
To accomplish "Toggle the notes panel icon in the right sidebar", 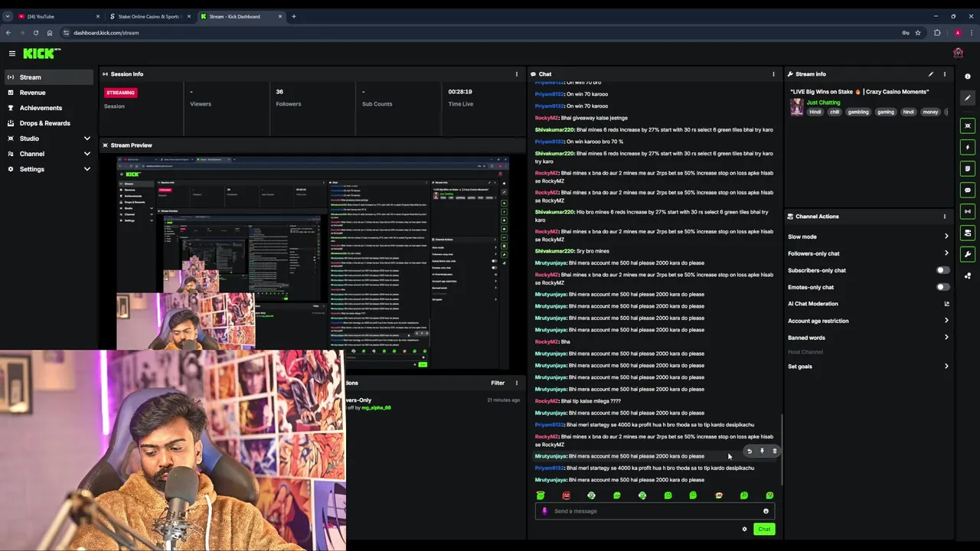I will [x=968, y=168].
